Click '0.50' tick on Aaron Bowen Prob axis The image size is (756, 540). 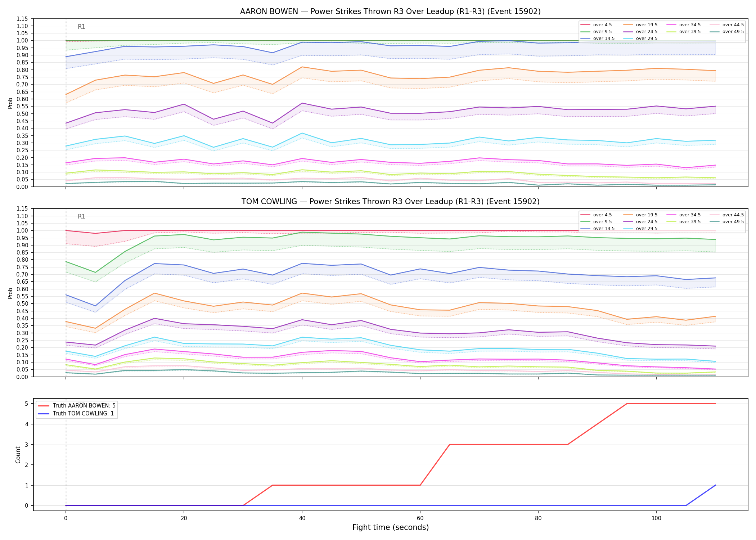click(22, 114)
